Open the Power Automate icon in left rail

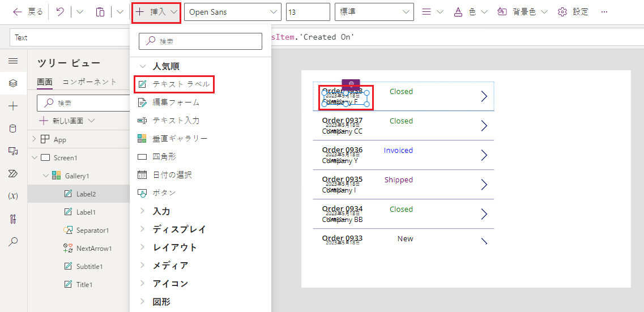[x=13, y=174]
